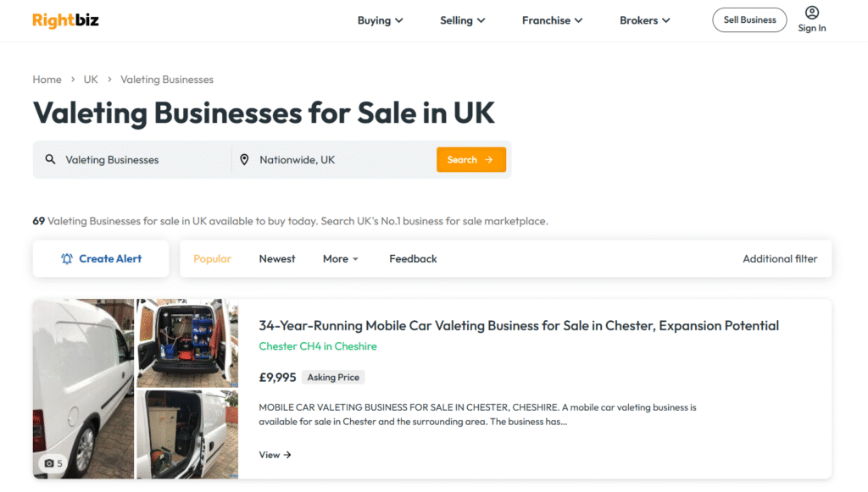Open the Chester CH4 in Cheshire location link
The width and height of the screenshot is (868, 492).
(x=319, y=346)
